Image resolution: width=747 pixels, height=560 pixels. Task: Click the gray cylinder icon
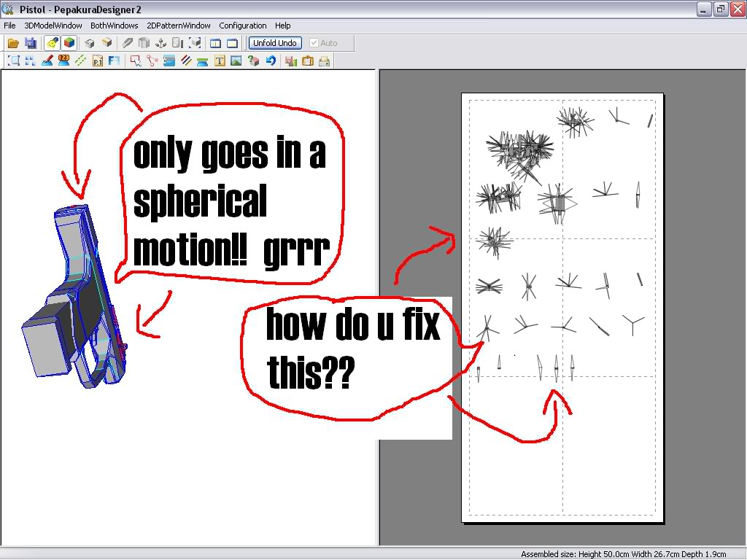(144, 43)
